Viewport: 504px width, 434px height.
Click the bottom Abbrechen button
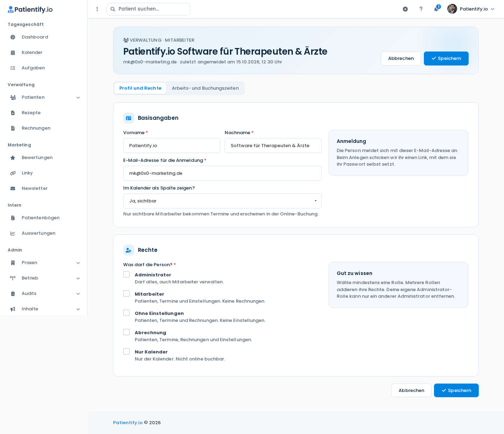coord(411,391)
